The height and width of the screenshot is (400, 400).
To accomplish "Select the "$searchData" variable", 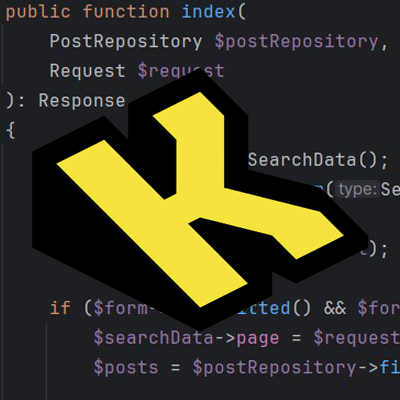I will 153,337.
